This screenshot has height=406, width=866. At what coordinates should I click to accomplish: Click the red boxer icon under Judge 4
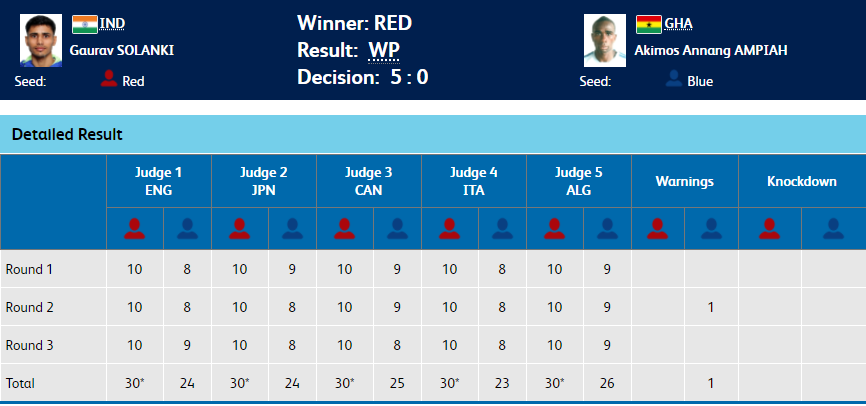[448, 228]
